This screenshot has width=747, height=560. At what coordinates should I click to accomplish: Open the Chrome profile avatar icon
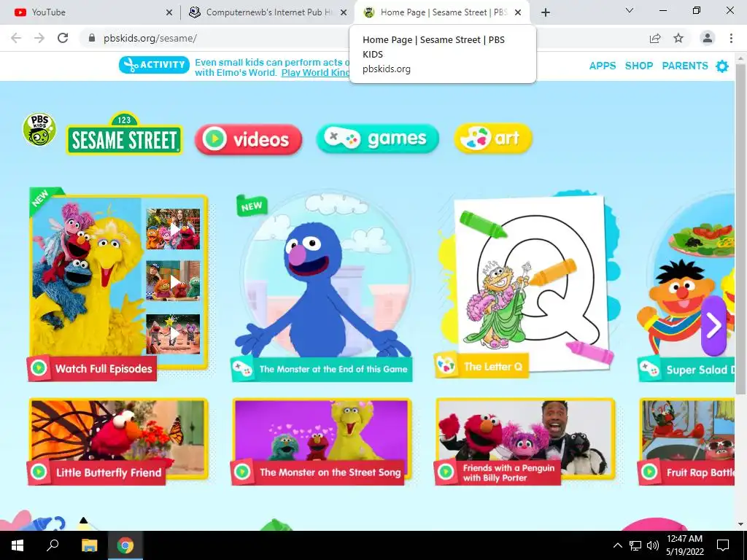[708, 38]
